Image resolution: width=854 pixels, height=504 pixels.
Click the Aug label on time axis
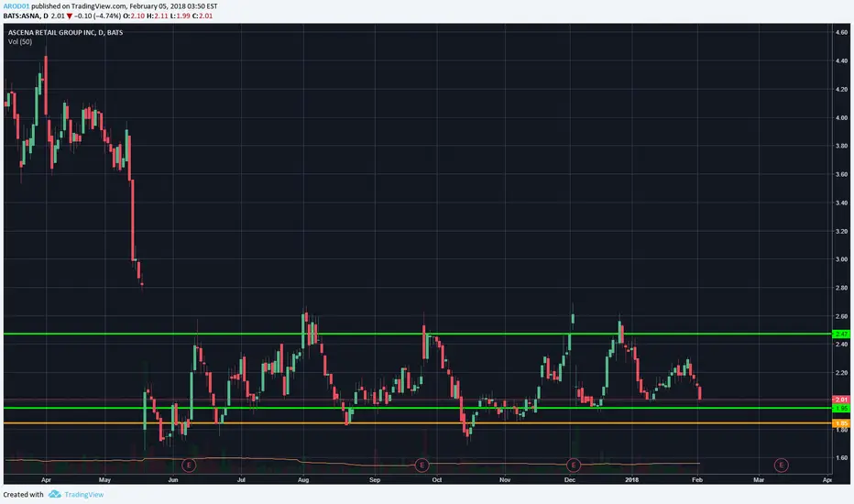[x=303, y=480]
